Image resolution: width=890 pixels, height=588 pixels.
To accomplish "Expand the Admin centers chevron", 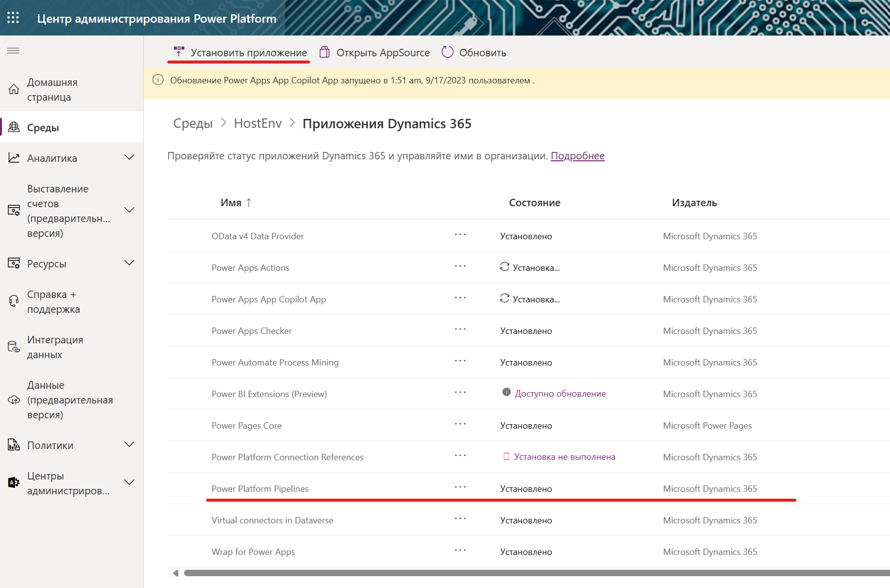I will pyautogui.click(x=129, y=483).
